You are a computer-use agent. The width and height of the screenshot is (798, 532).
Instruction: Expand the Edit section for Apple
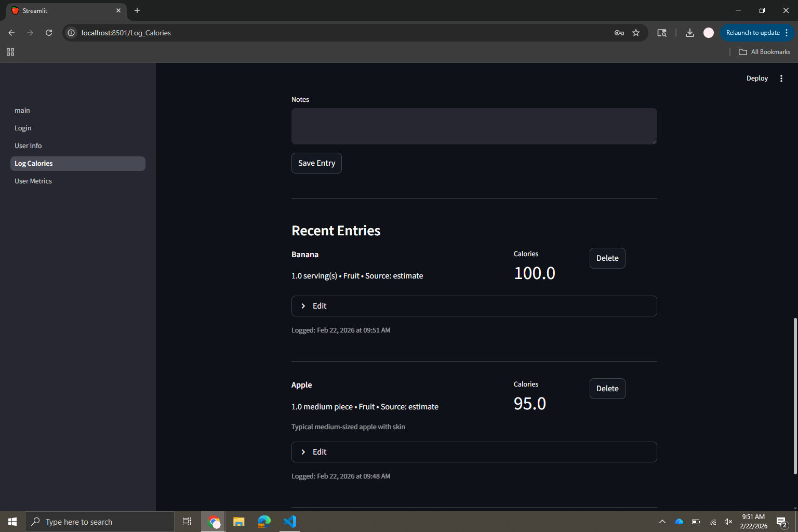[474, 452]
